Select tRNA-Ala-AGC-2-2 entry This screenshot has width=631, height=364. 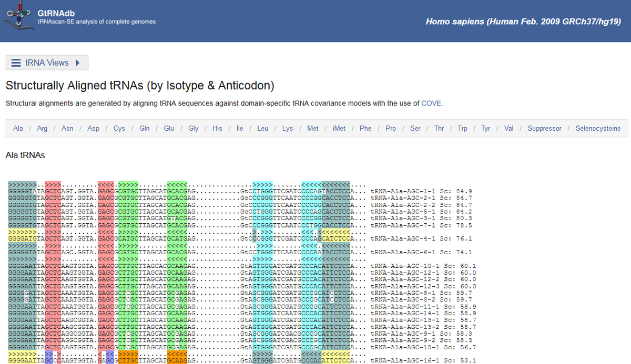tap(403, 205)
